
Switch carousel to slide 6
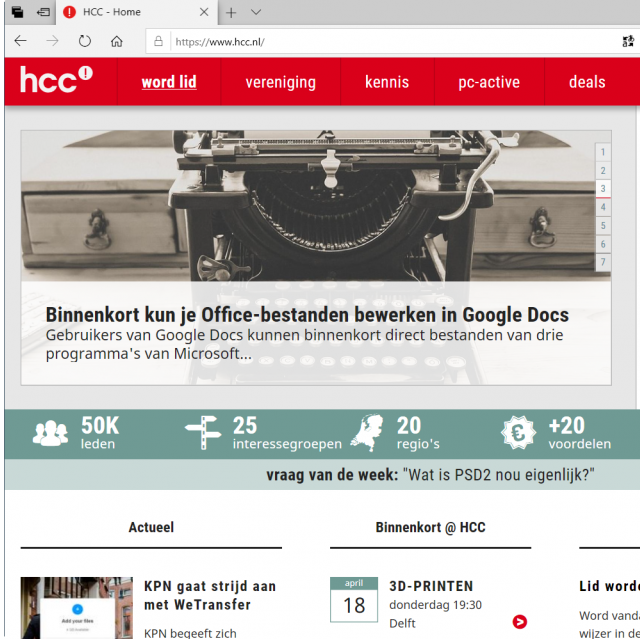click(603, 244)
